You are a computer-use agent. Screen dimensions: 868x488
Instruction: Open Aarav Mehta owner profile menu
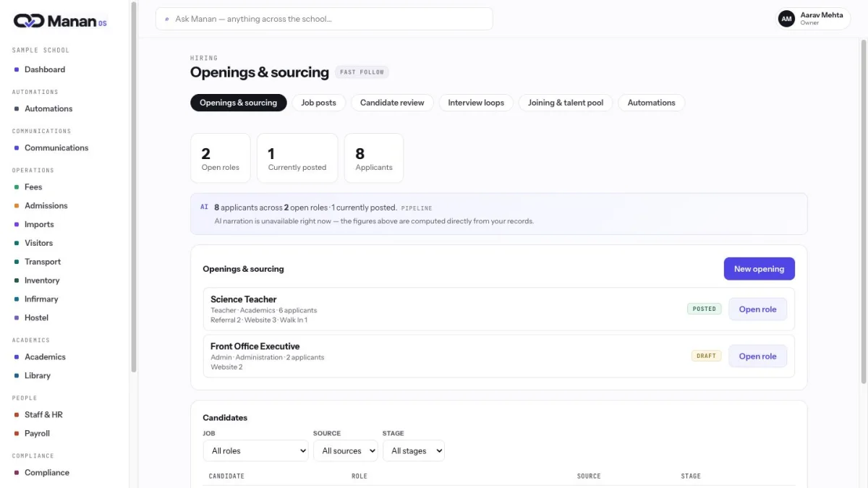[814, 19]
